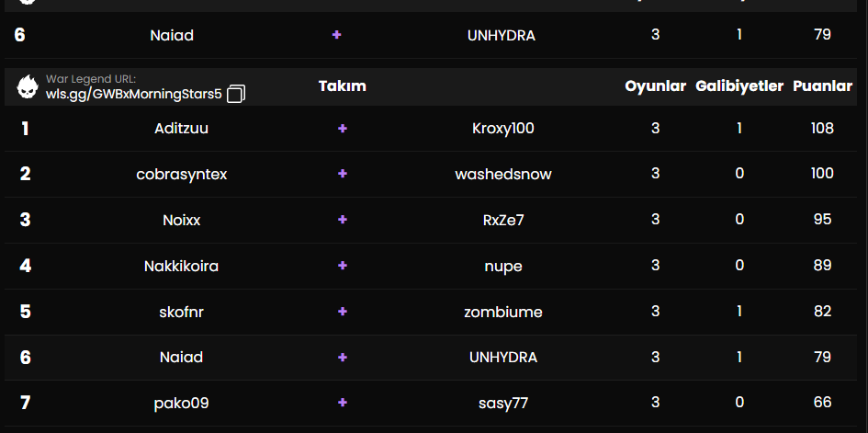868x433 pixels.
Task: Select player name sasy77
Action: point(503,403)
